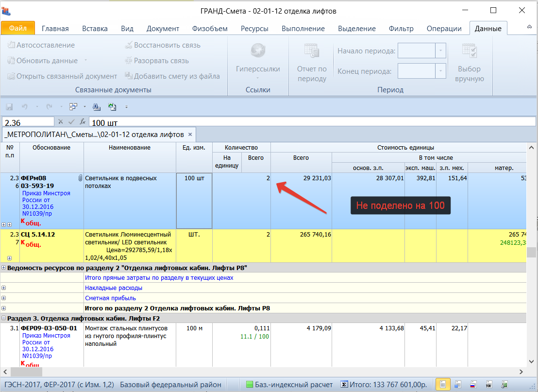Open the Файл menu
538x392 pixels.
tap(17, 28)
